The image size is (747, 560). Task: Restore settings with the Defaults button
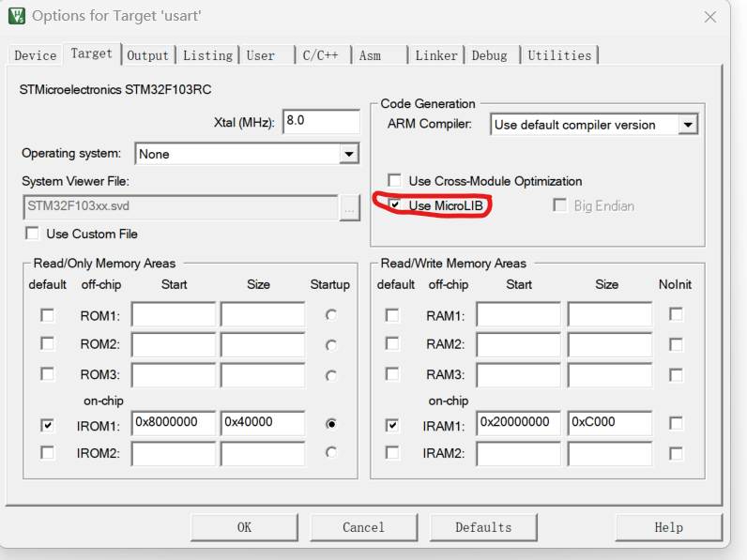483,527
